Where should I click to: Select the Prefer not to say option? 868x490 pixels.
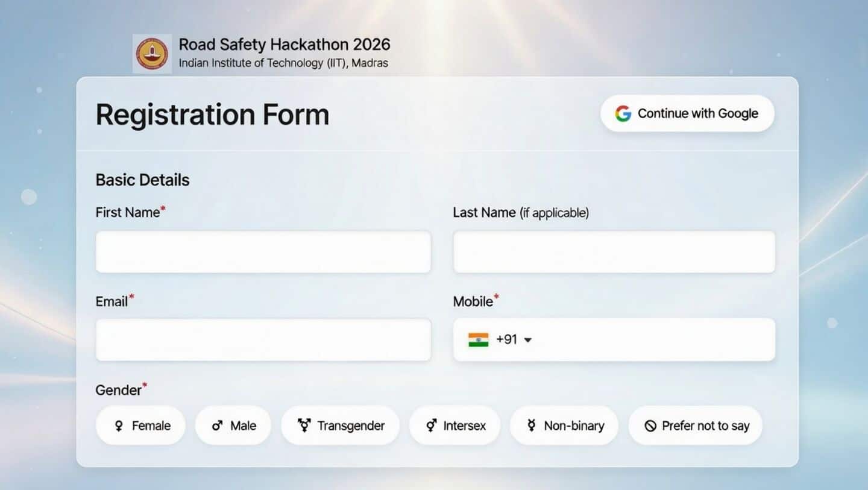(x=695, y=426)
